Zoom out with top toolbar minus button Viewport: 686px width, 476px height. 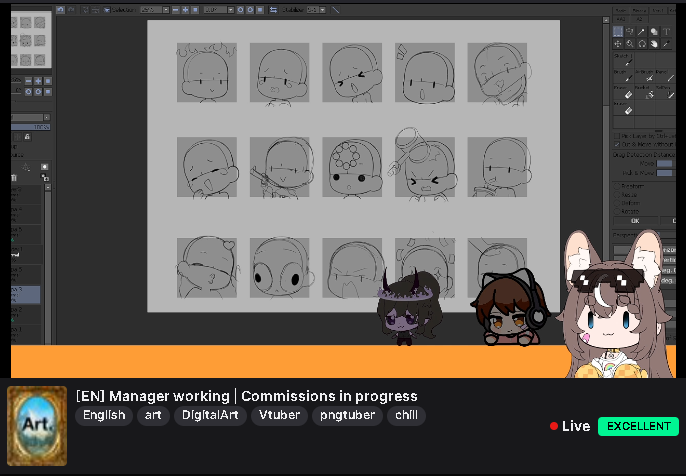click(175, 10)
